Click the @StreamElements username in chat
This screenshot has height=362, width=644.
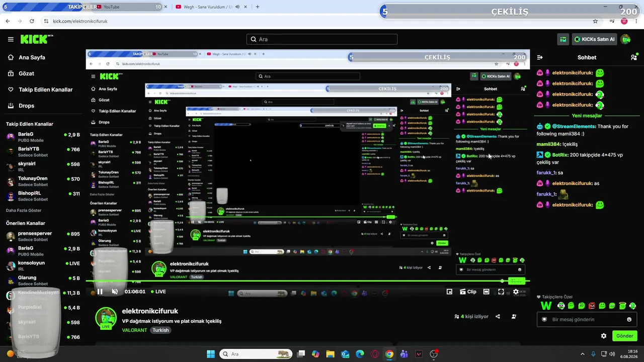pos(574,126)
